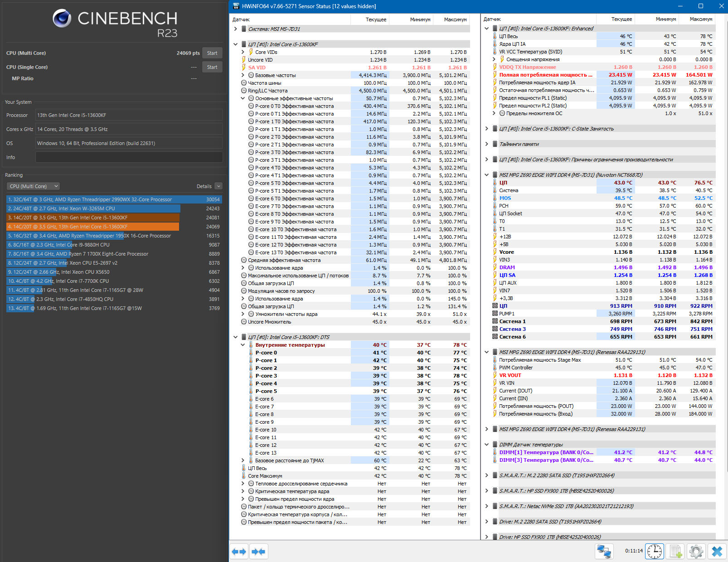Click the shrink layout arrows icon in HWiNFO
The width and height of the screenshot is (728, 562).
[x=258, y=552]
